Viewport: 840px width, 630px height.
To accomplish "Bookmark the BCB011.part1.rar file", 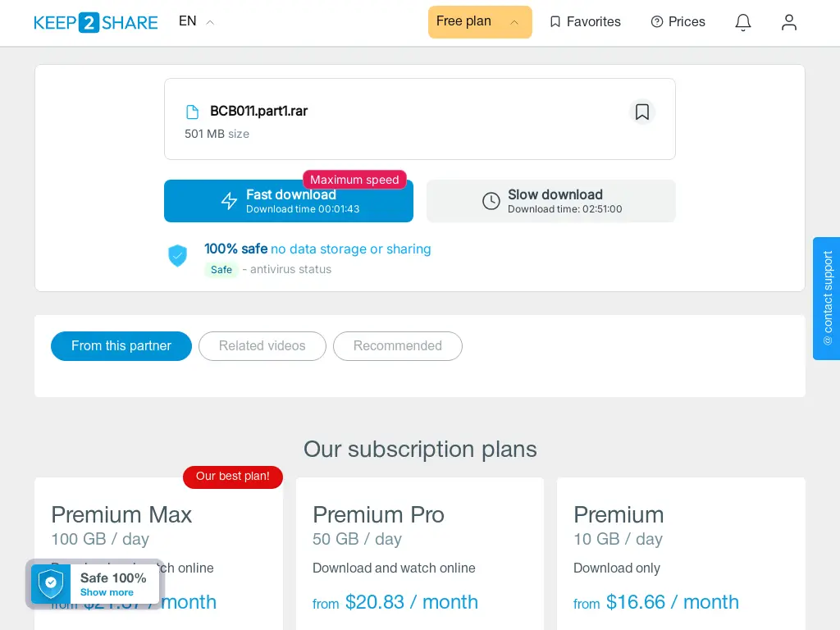I will tap(641, 112).
